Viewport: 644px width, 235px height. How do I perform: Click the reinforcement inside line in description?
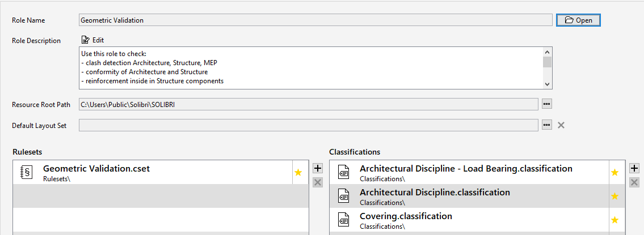coord(152,81)
